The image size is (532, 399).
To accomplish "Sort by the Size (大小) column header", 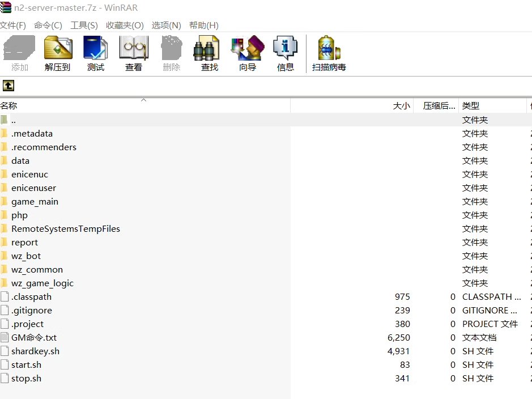I will pyautogui.click(x=352, y=106).
